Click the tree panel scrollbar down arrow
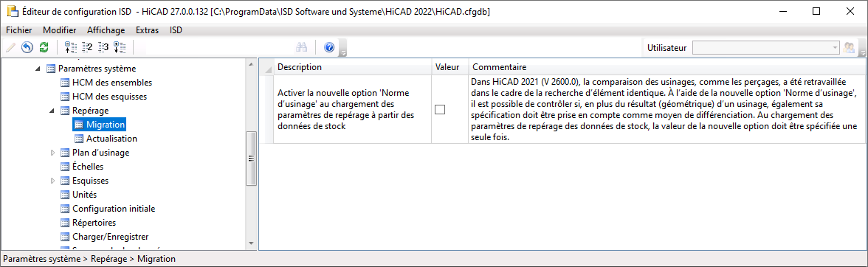Viewport: 868px width, 267px height. [x=251, y=243]
